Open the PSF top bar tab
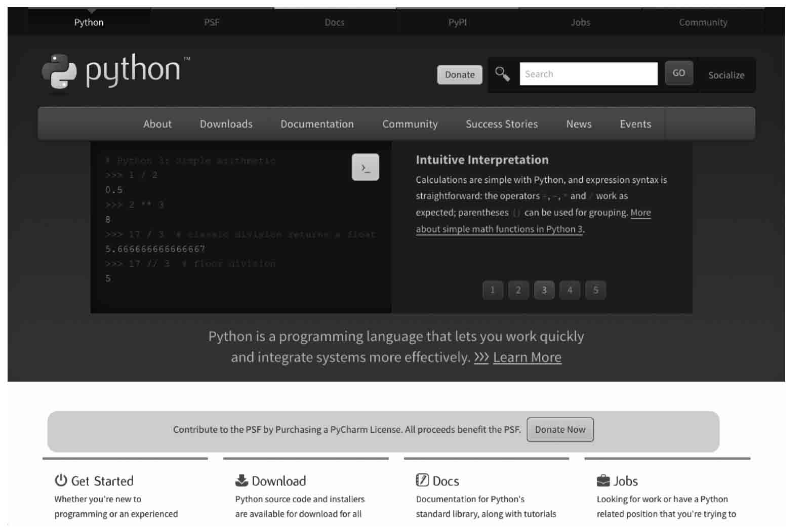 [212, 22]
